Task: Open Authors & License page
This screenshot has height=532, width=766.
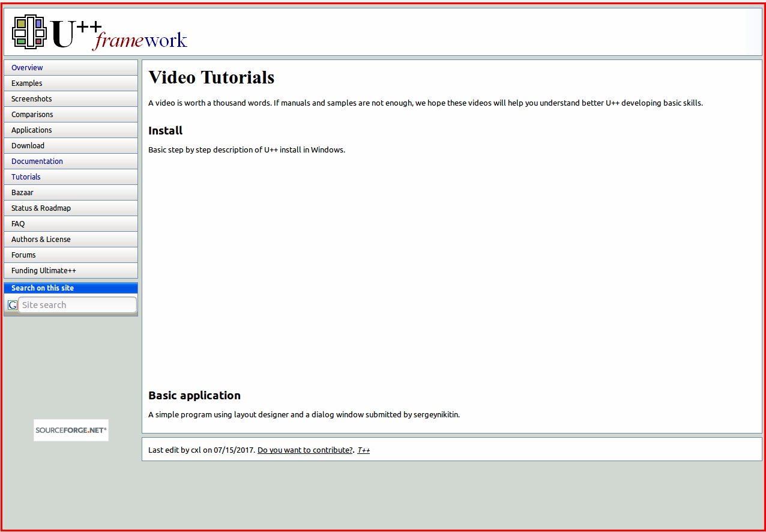Action: tap(41, 240)
